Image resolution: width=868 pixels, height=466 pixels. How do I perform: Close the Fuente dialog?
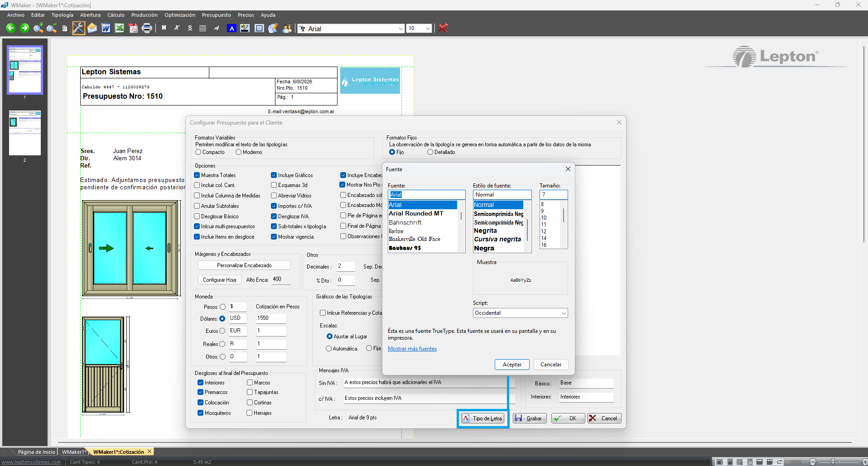pos(568,169)
